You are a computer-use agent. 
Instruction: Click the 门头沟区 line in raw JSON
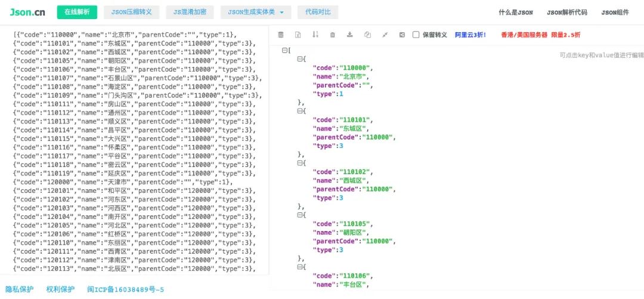pyautogui.click(x=138, y=95)
